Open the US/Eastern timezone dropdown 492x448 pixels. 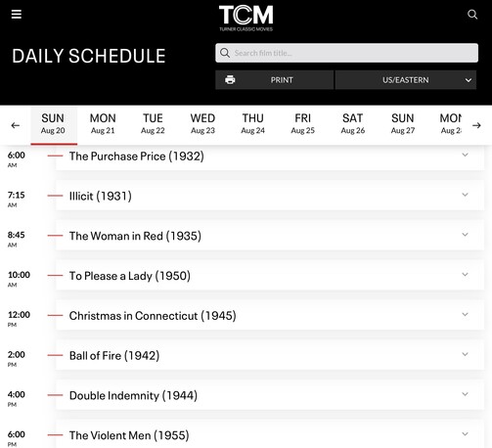[x=406, y=80]
